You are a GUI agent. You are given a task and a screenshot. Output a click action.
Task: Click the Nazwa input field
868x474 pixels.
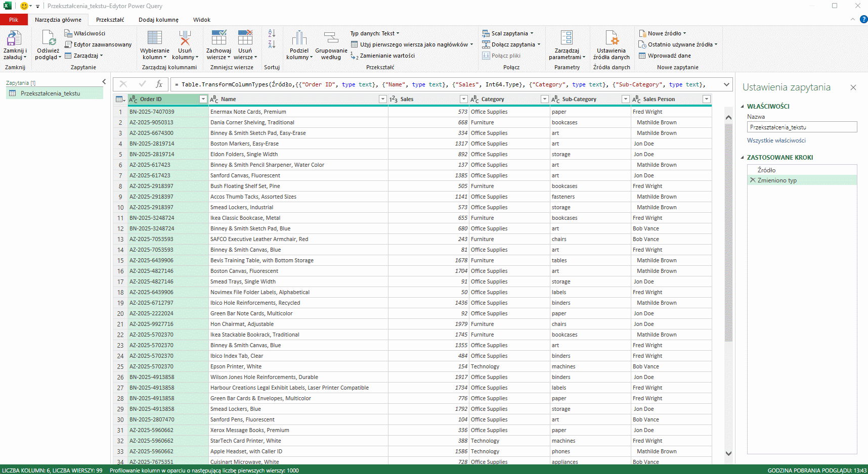point(802,127)
